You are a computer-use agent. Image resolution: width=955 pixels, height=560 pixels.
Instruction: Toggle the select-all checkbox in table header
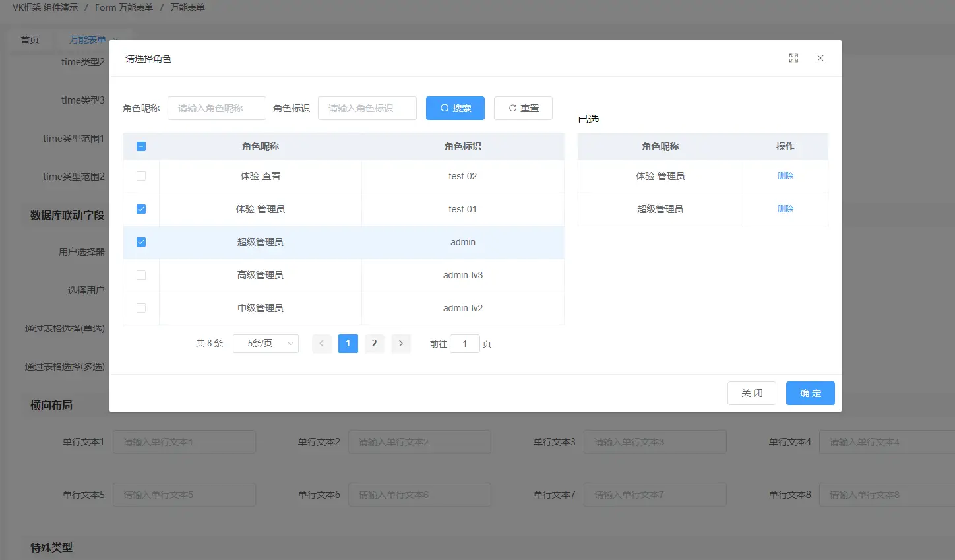click(x=141, y=146)
